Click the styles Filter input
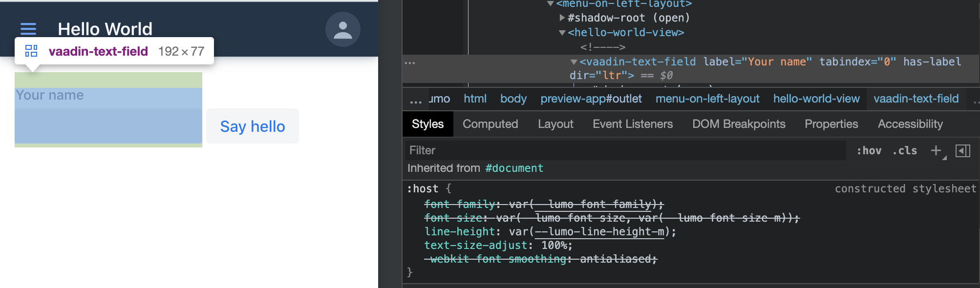The image size is (980, 288). point(625,150)
